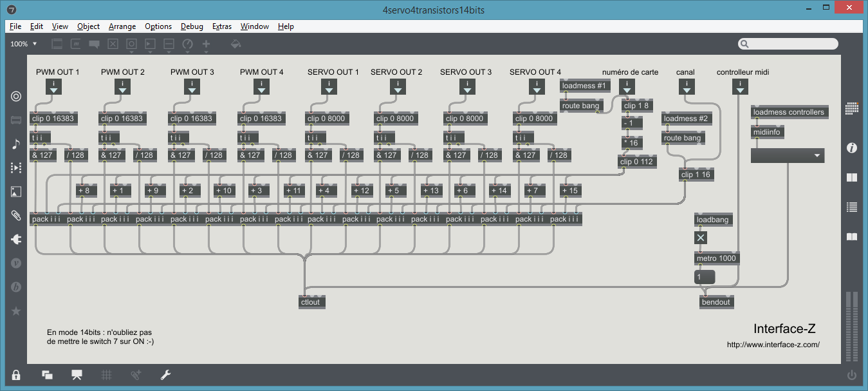This screenshot has width=868, height=391.
Task: Open patcher tools with the wrench icon
Action: pos(165,375)
